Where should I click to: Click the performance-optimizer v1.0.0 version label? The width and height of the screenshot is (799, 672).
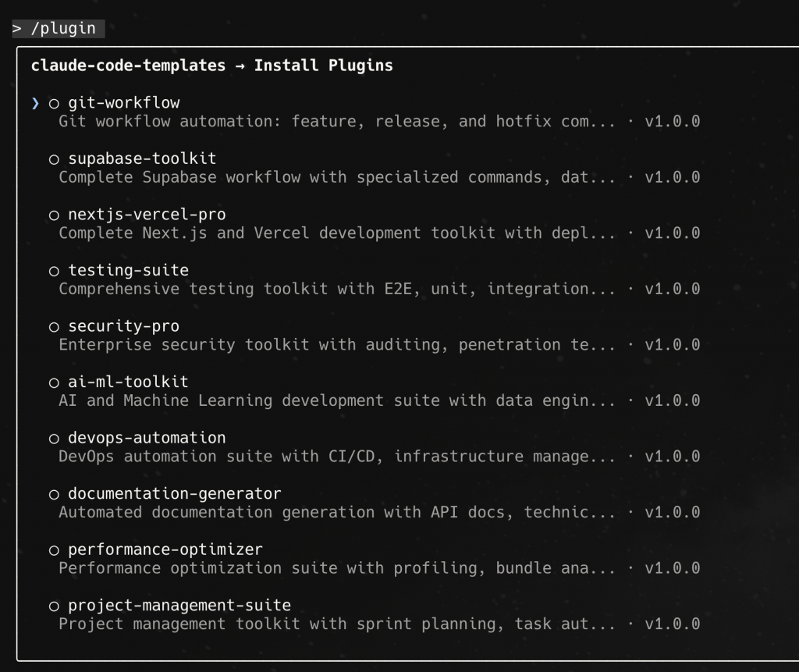click(672, 568)
